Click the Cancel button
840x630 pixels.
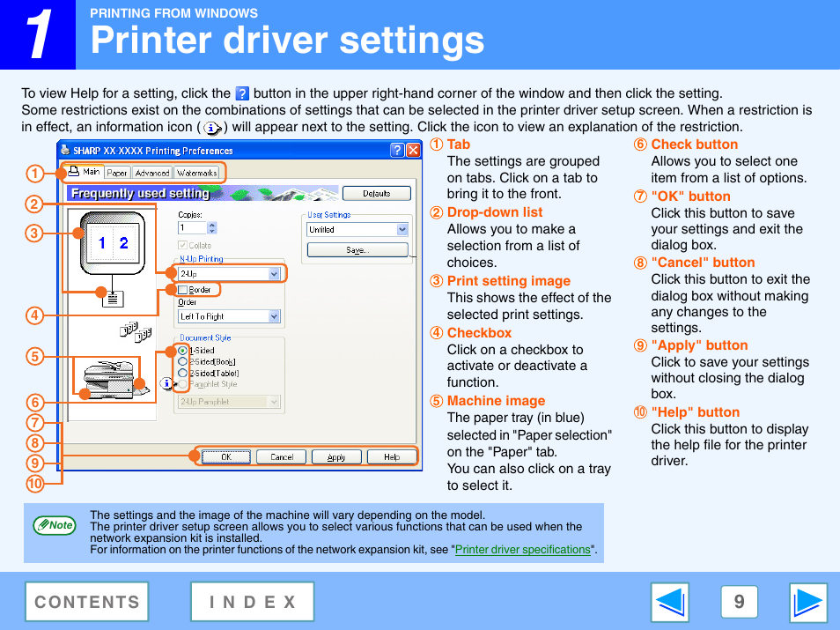pos(281,456)
